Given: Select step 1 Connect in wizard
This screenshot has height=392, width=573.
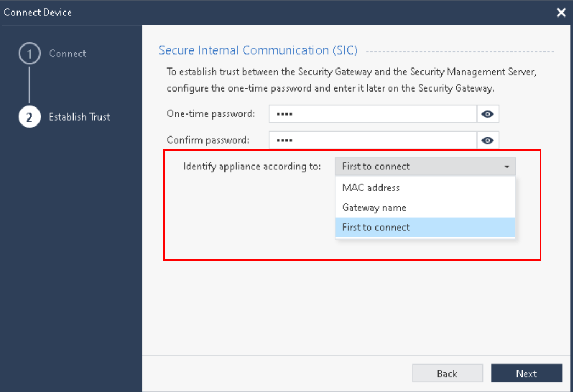Looking at the screenshot, I should (x=30, y=54).
